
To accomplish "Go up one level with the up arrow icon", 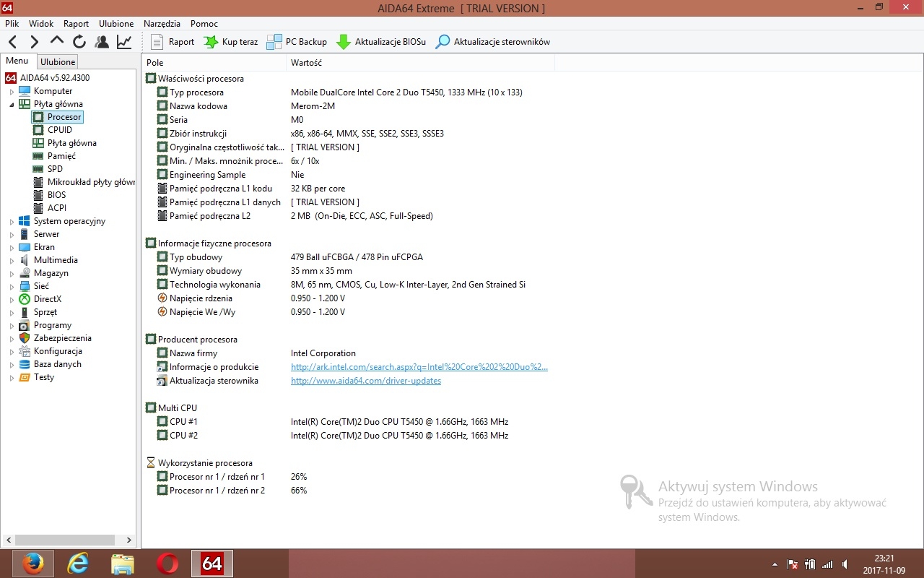I will click(57, 41).
